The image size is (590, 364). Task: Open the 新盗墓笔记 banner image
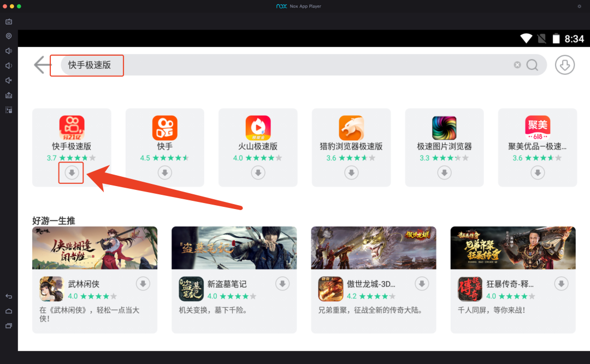point(234,248)
